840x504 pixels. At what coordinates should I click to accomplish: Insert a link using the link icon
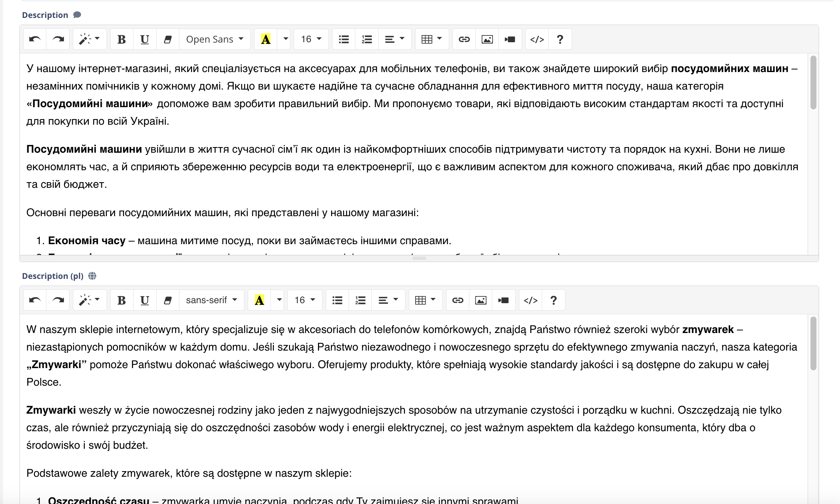(x=464, y=39)
